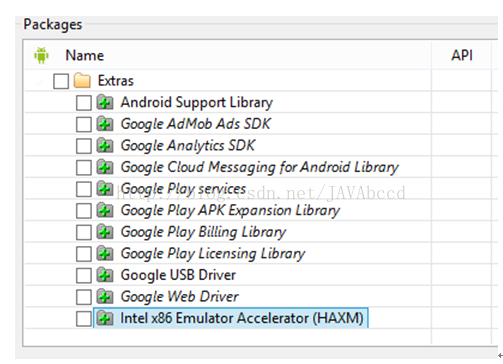Sort packages by the Name column header
Screen dimensions: 503x364
84,55
